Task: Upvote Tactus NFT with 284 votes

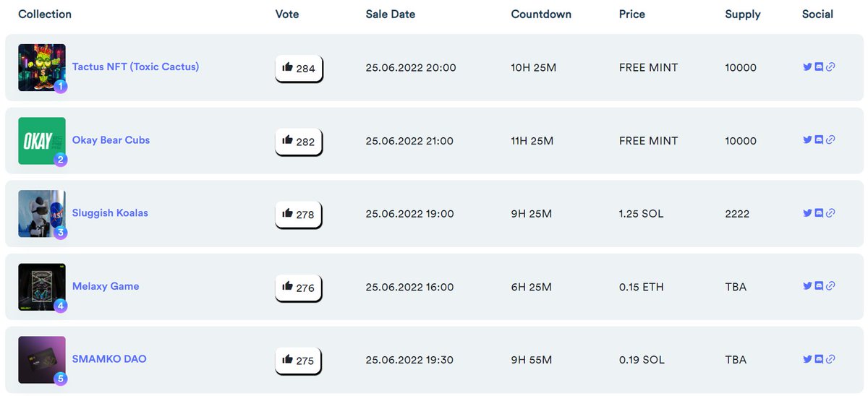Action: pos(298,68)
